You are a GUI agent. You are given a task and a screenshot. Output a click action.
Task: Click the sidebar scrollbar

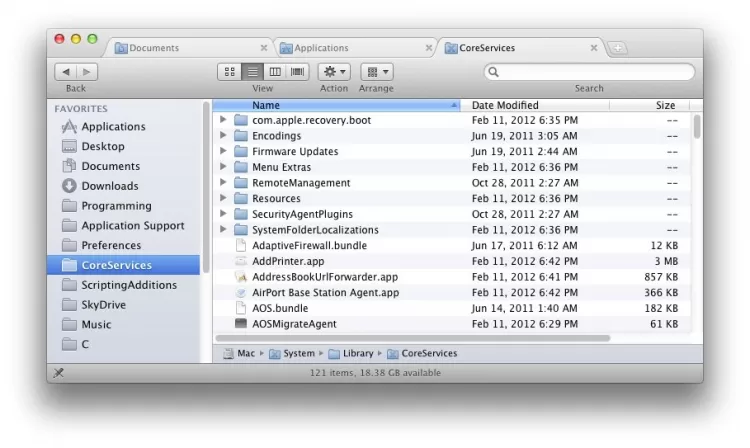[206, 189]
